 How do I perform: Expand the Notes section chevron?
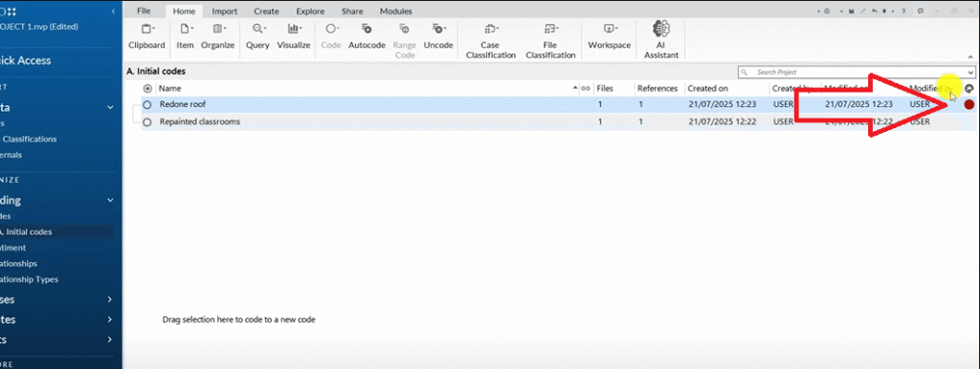click(x=110, y=319)
